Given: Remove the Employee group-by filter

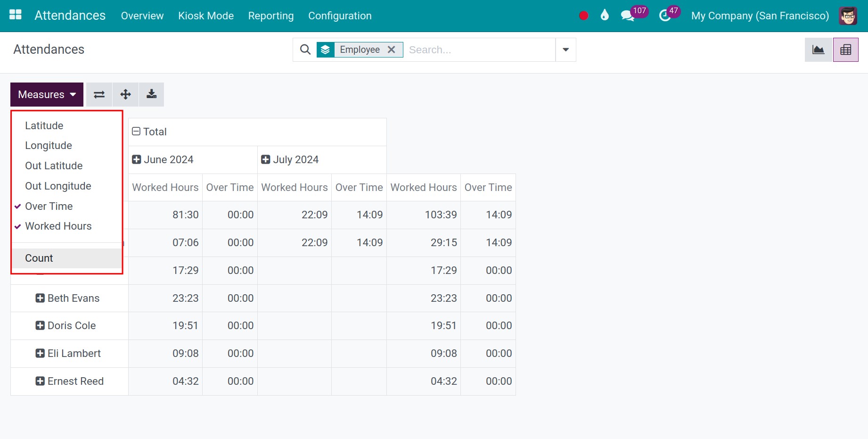Looking at the screenshot, I should pos(391,50).
